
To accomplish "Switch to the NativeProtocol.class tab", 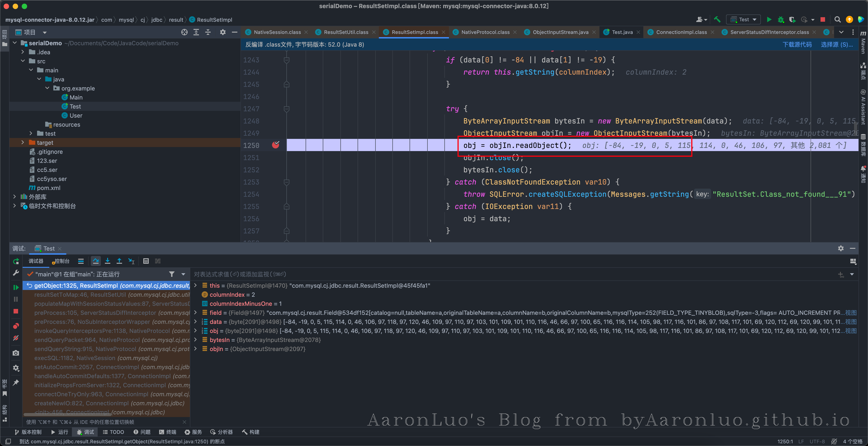I will [x=485, y=32].
